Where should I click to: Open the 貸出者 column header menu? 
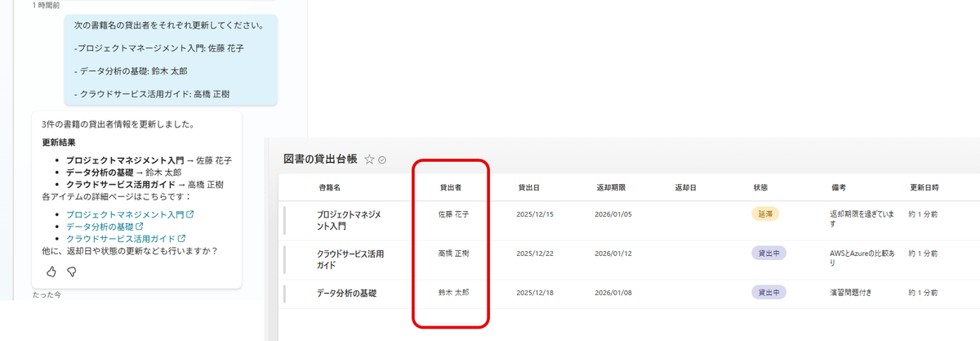click(451, 187)
